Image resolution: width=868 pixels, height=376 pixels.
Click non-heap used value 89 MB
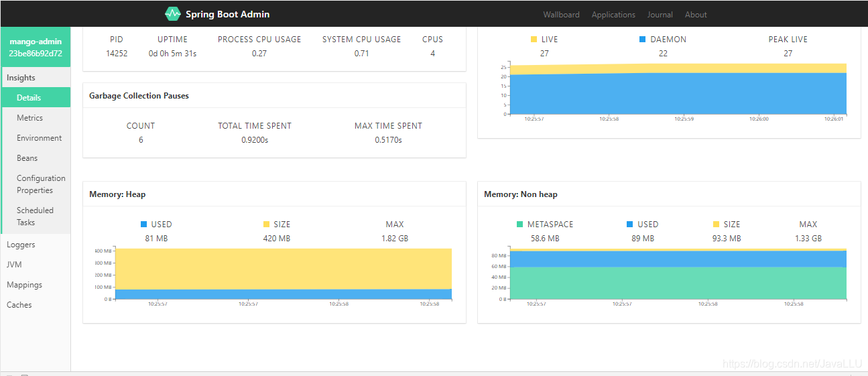click(643, 239)
